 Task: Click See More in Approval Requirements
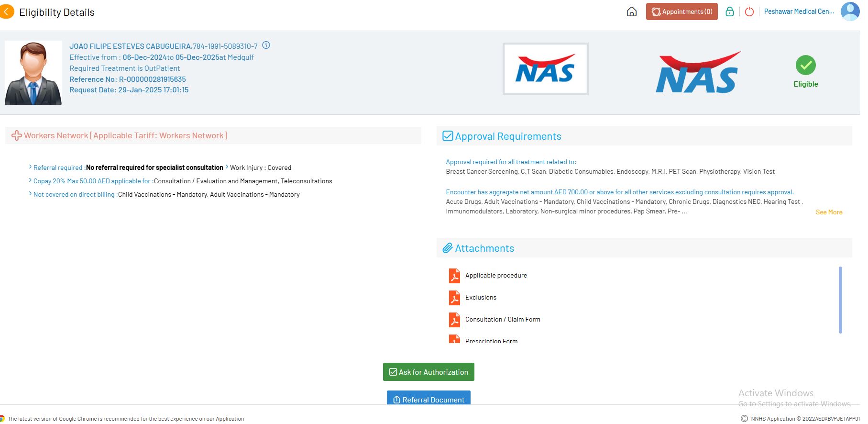pos(829,212)
